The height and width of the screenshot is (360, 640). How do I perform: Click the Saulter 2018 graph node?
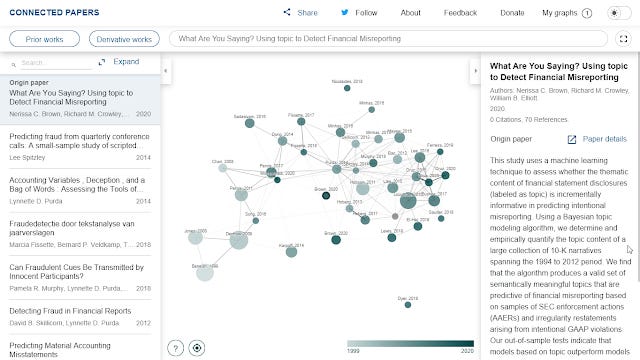point(441,219)
